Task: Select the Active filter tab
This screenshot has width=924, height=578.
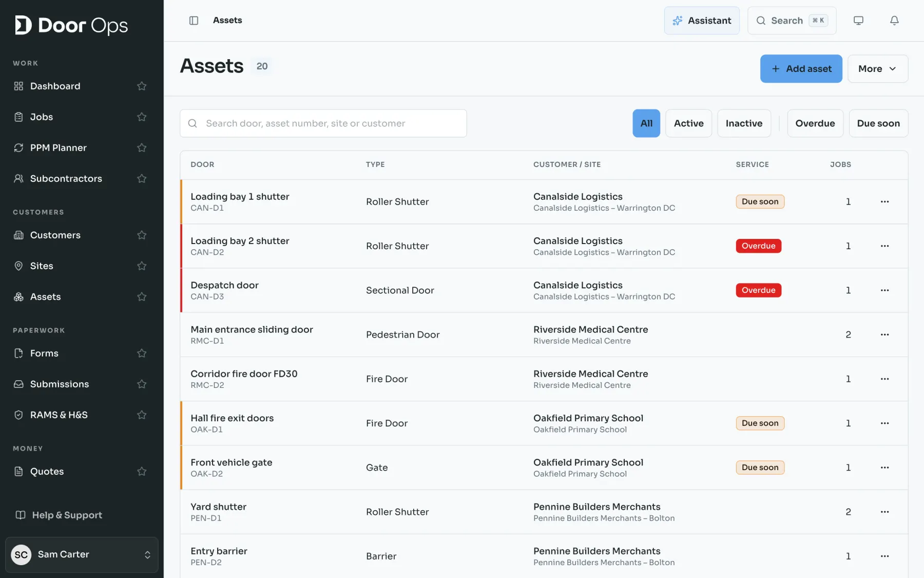Action: pos(688,123)
